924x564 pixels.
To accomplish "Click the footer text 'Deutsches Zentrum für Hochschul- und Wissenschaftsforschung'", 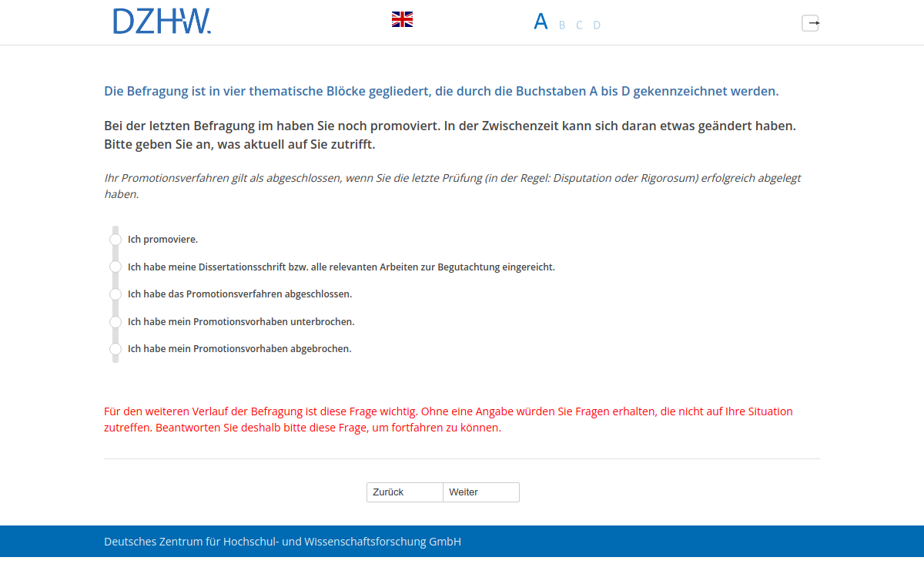I will click(282, 542).
